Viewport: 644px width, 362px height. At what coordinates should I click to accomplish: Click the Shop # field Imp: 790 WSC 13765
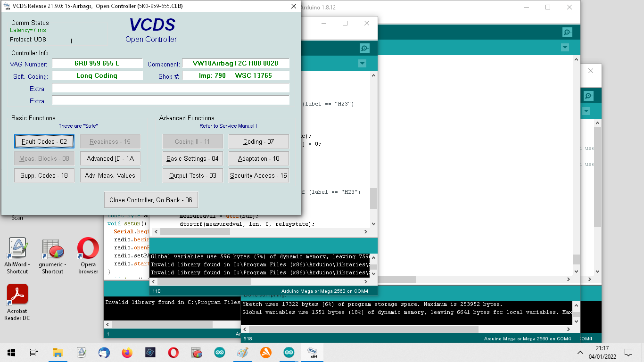click(236, 75)
